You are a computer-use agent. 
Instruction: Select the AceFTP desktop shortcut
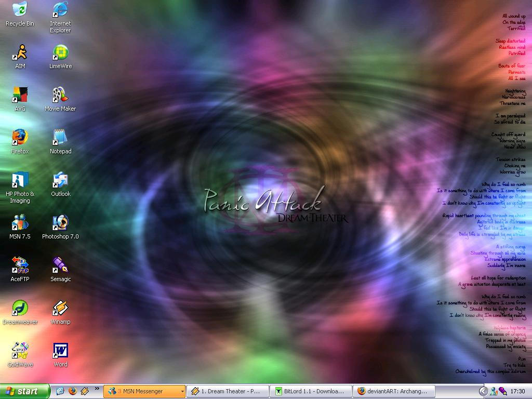pyautogui.click(x=20, y=270)
